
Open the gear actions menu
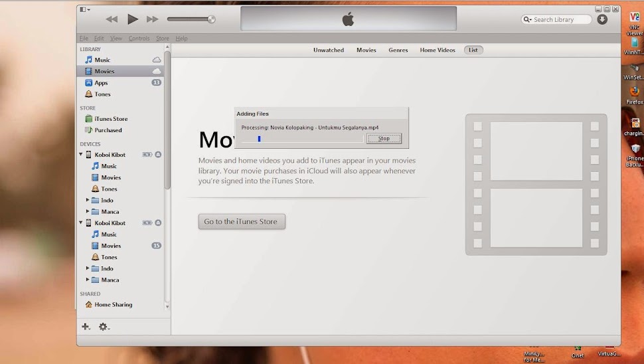[104, 327]
